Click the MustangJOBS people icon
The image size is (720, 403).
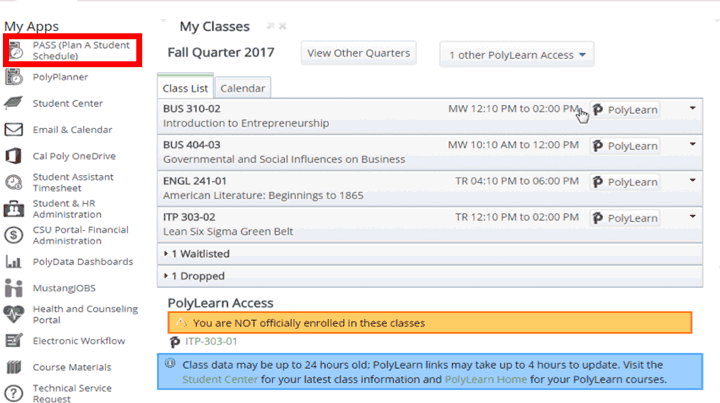(14, 288)
